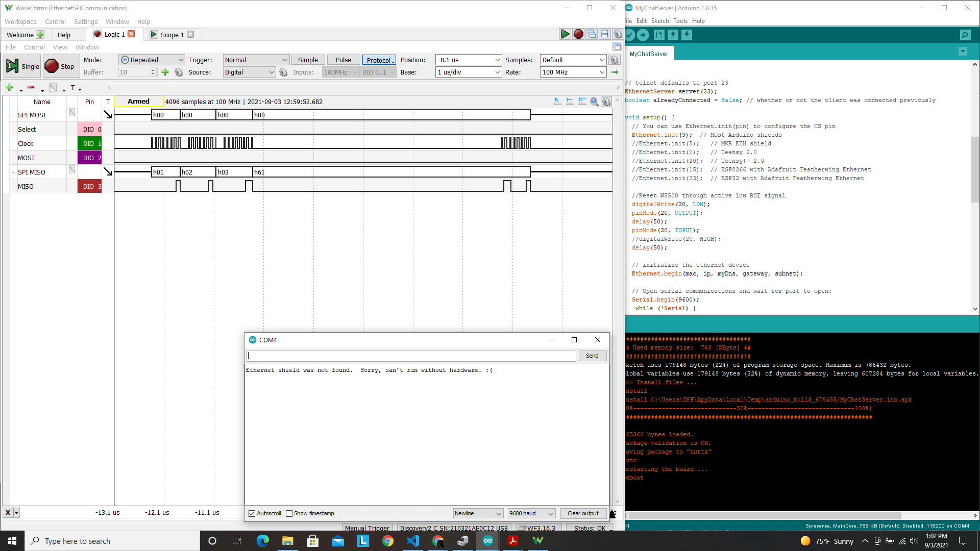Screen dimensions: 980x551
Task: Select the Pulse trigger mode button
Action: pyautogui.click(x=344, y=60)
